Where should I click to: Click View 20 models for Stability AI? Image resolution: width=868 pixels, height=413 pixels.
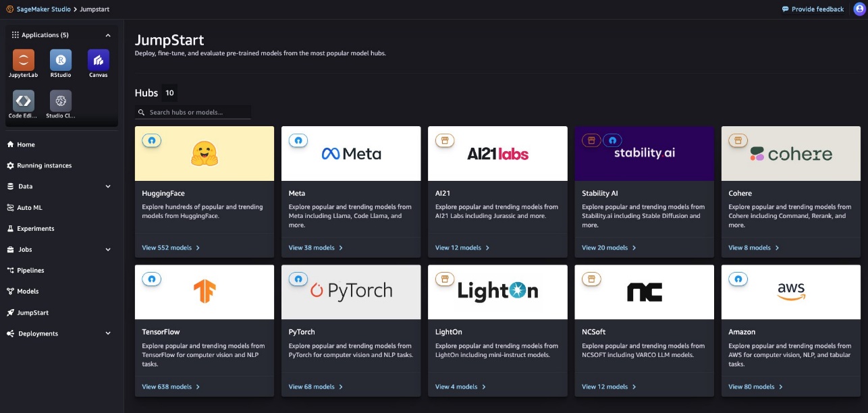[609, 248]
